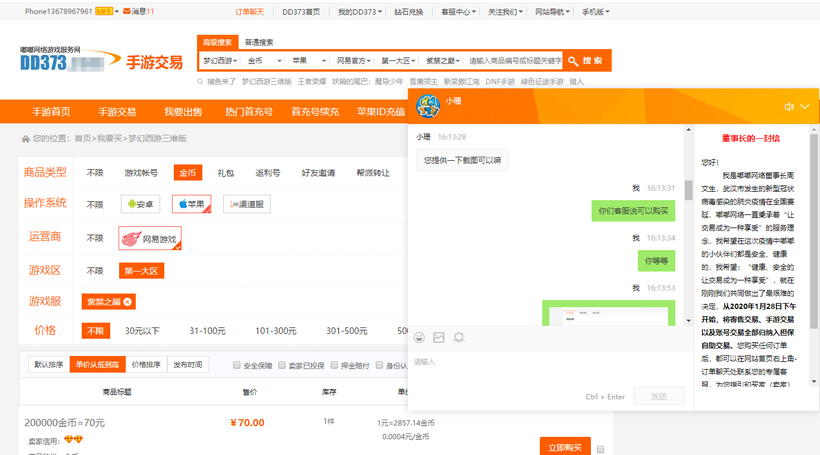Toggle the 安全保障 checkbox
Image resolution: width=820 pixels, height=455 pixels.
click(x=236, y=365)
